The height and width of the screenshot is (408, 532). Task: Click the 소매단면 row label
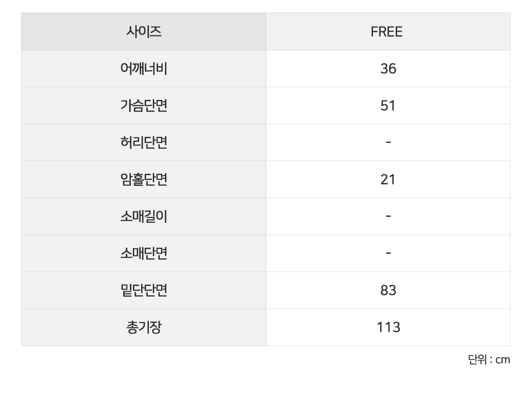[144, 253]
